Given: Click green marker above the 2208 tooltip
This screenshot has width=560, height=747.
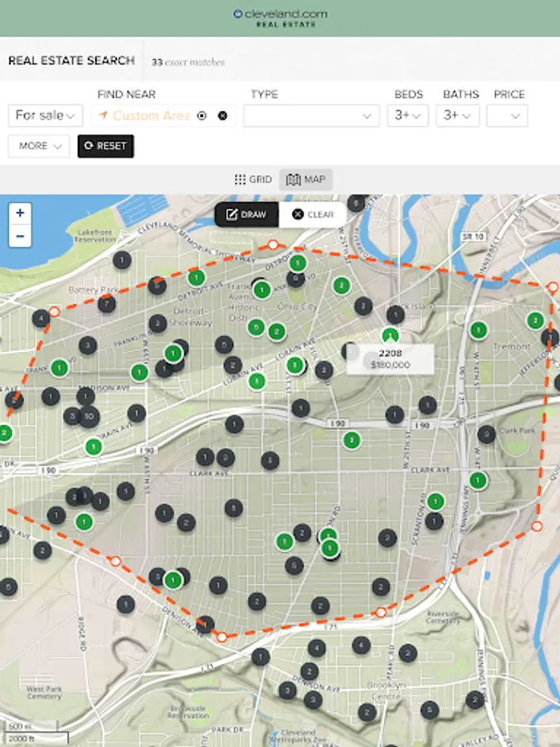Looking at the screenshot, I should [391, 335].
